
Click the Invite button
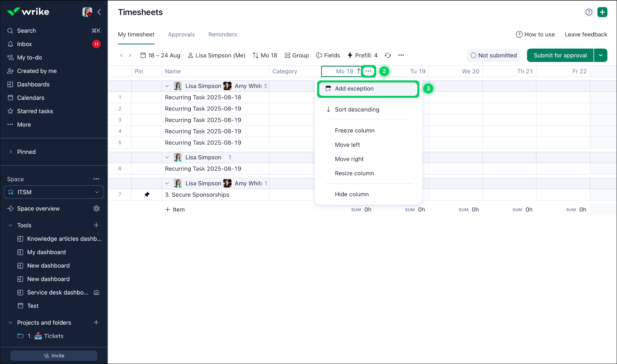coord(54,356)
